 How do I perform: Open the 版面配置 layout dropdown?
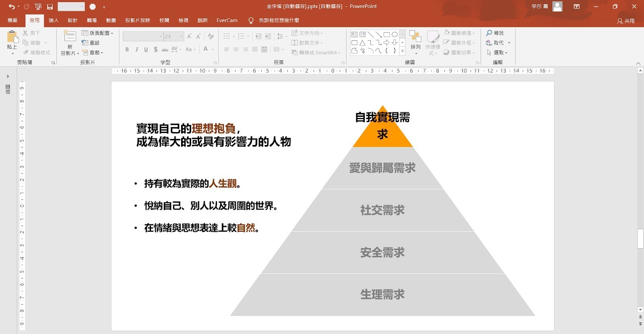[98, 33]
